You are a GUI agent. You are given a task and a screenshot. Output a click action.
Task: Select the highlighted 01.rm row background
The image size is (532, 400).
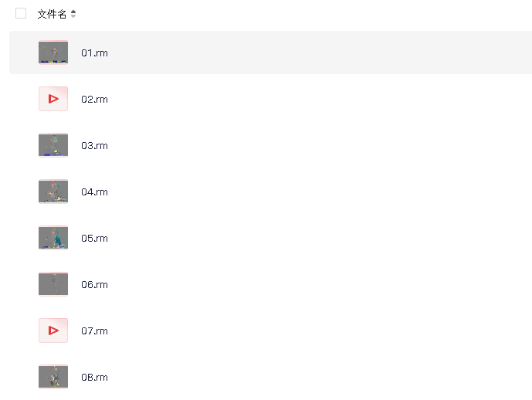click(x=270, y=53)
